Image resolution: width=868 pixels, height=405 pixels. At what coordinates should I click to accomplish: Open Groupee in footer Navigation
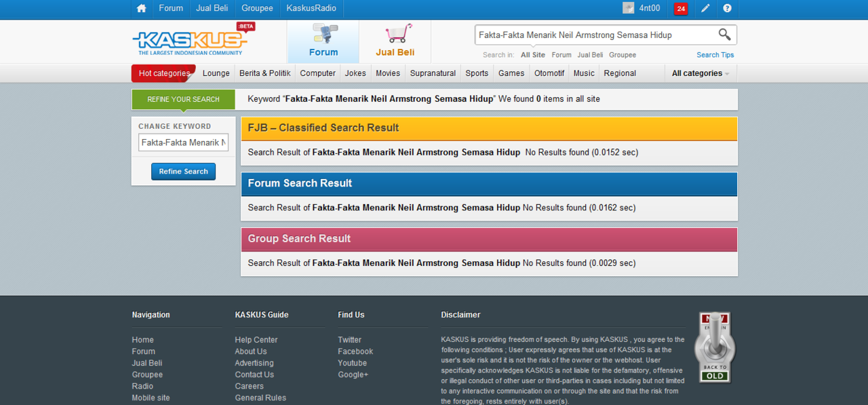(147, 374)
